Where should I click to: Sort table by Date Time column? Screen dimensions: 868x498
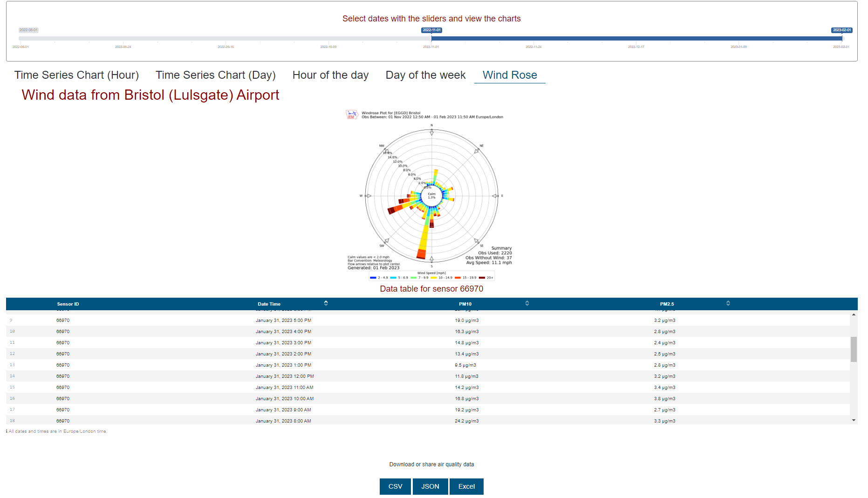[326, 303]
